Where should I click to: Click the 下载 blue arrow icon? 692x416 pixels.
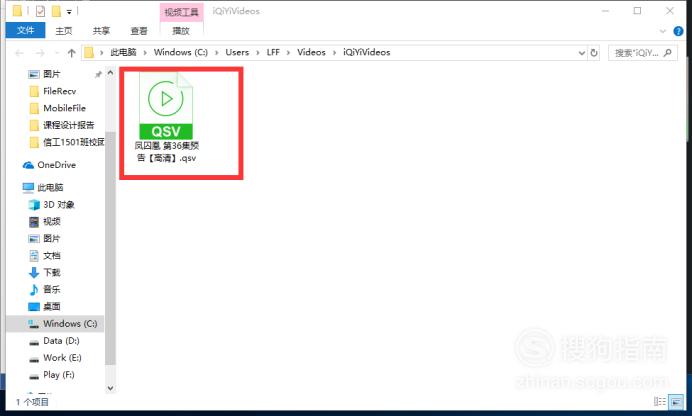[34, 273]
